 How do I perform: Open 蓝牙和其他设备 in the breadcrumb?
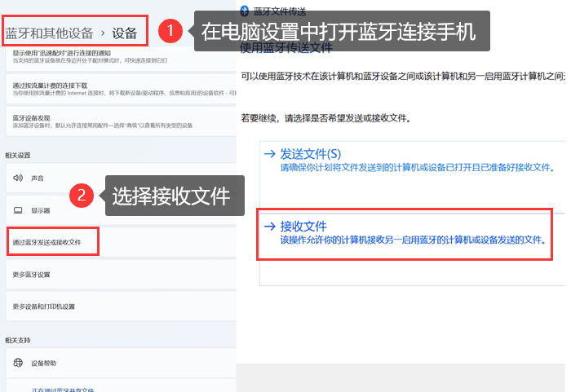(49, 33)
